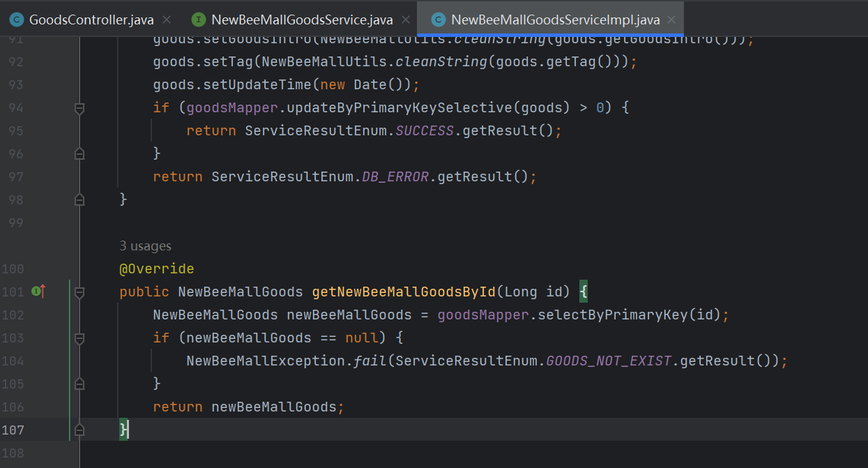
Task: Collapse fold end marker at line 107
Action: point(79,430)
